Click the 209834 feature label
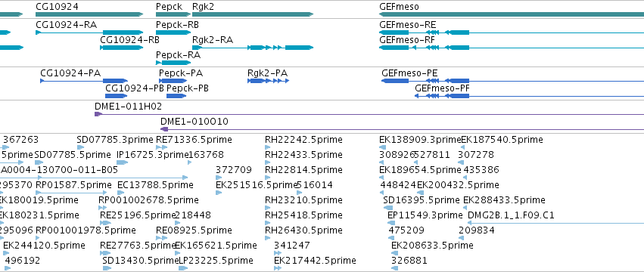The image size is (644, 272). click(477, 230)
